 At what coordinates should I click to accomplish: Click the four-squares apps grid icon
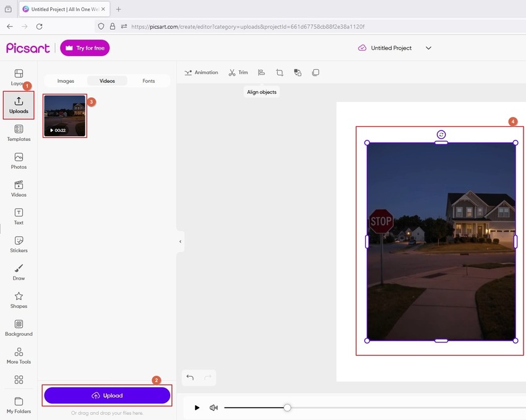pos(19,379)
